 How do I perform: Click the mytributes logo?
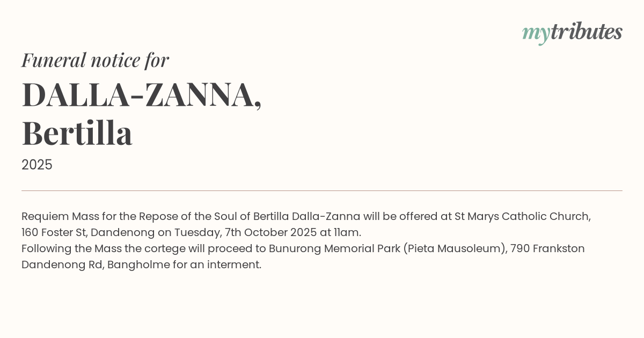click(x=572, y=32)
